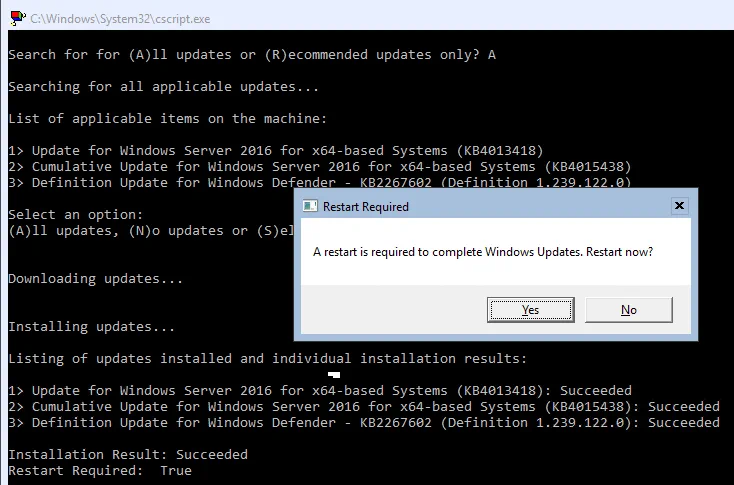The image size is (734, 485).
Task: Click 'Listing of updates installed' line
Action: [x=267, y=359]
